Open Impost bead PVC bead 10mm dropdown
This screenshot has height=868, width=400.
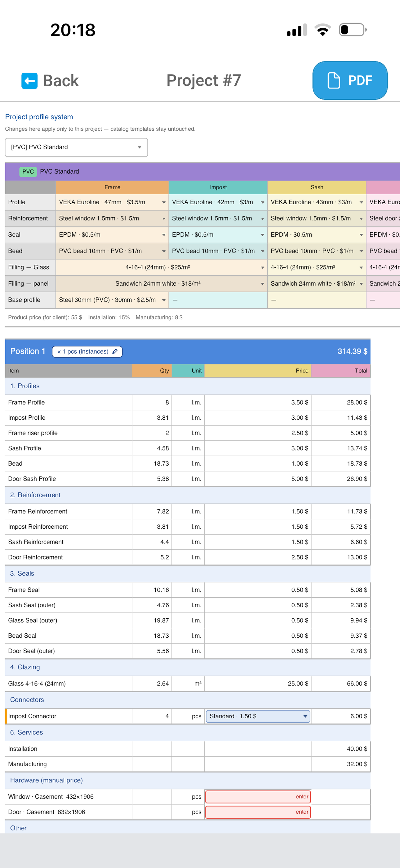(218, 251)
